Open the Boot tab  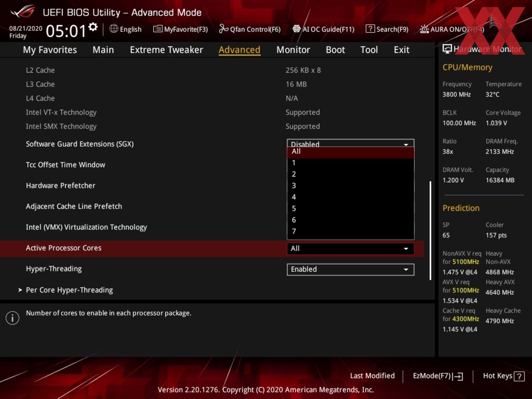point(335,50)
